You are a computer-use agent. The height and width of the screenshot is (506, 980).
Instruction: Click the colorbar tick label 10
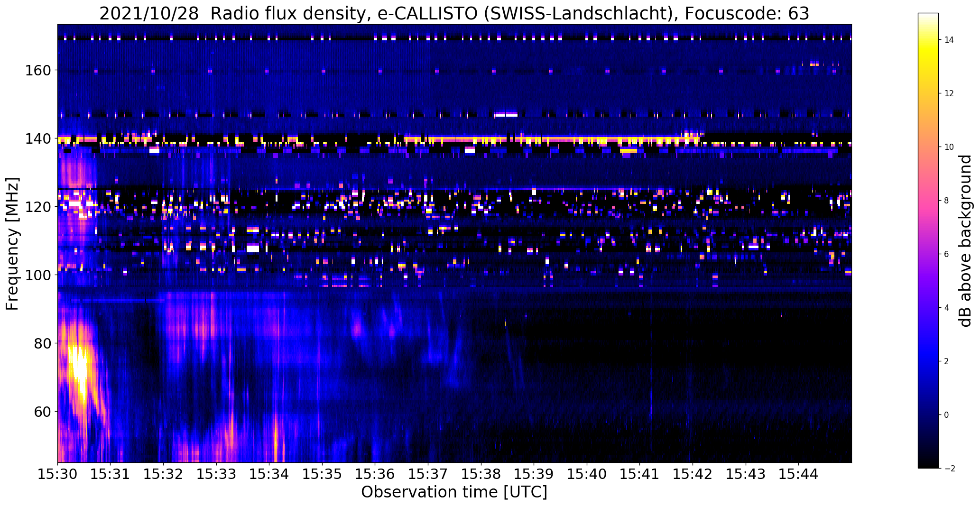point(949,147)
